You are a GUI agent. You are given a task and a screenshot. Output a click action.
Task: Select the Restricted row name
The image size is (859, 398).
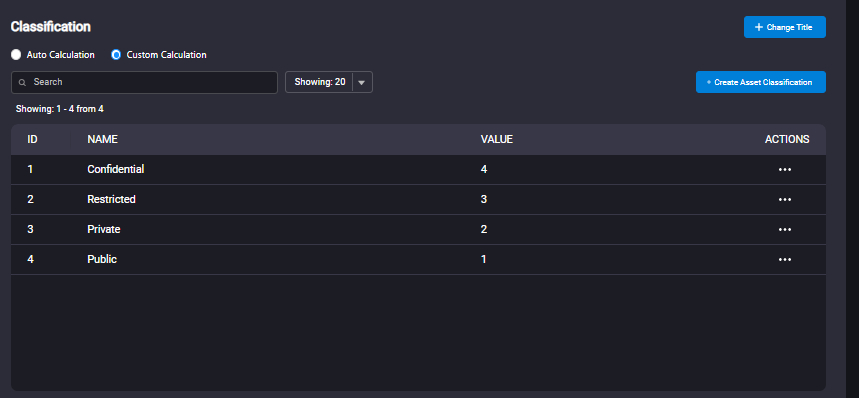(x=111, y=199)
